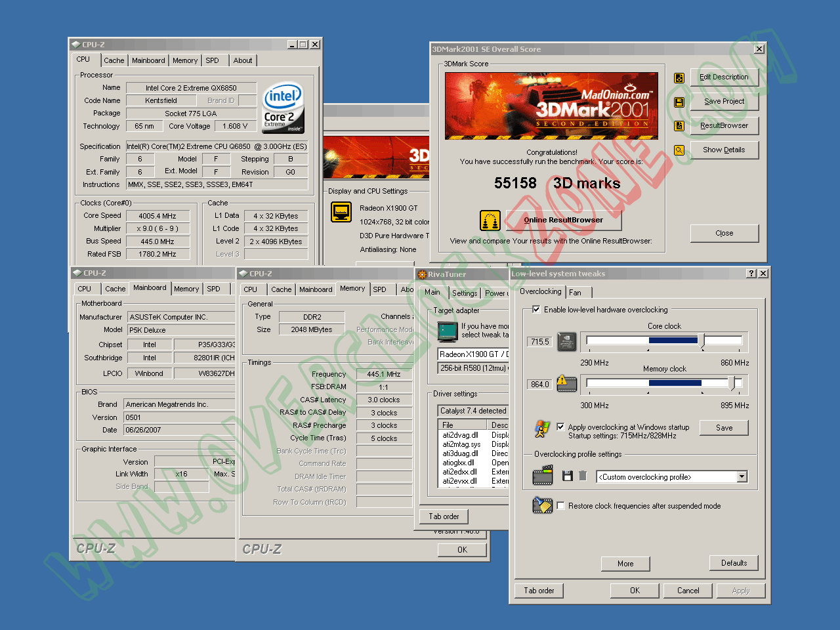The image size is (840, 630).
Task: Click OK in Low-level system tweaks
Action: (x=635, y=591)
